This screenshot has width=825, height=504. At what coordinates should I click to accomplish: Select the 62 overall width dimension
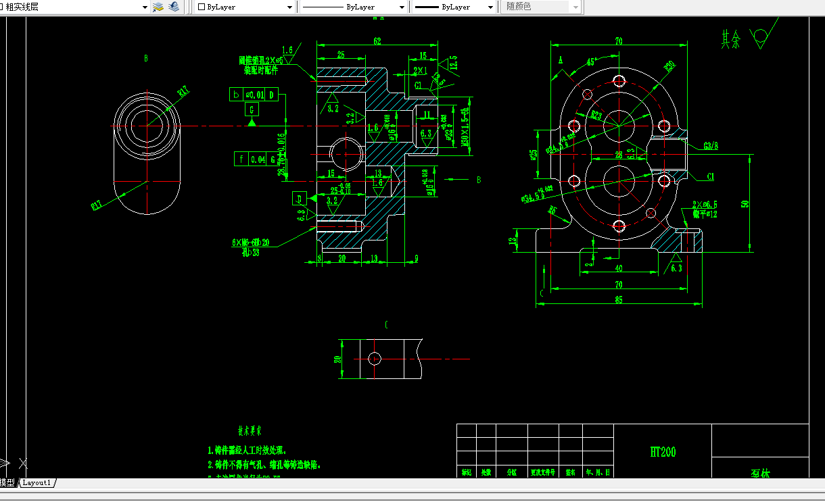[x=377, y=41]
